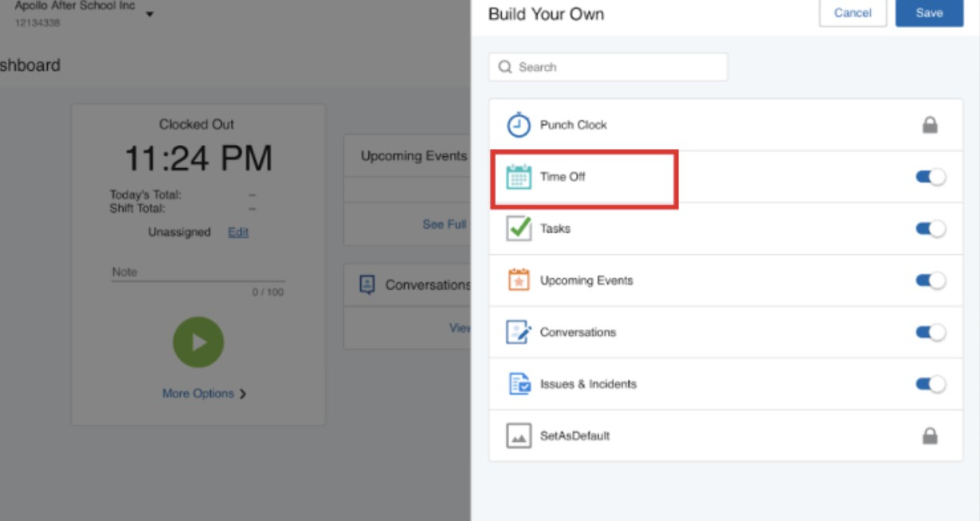Image resolution: width=980 pixels, height=521 pixels.
Task: Expand More Options chevron
Action: (243, 394)
